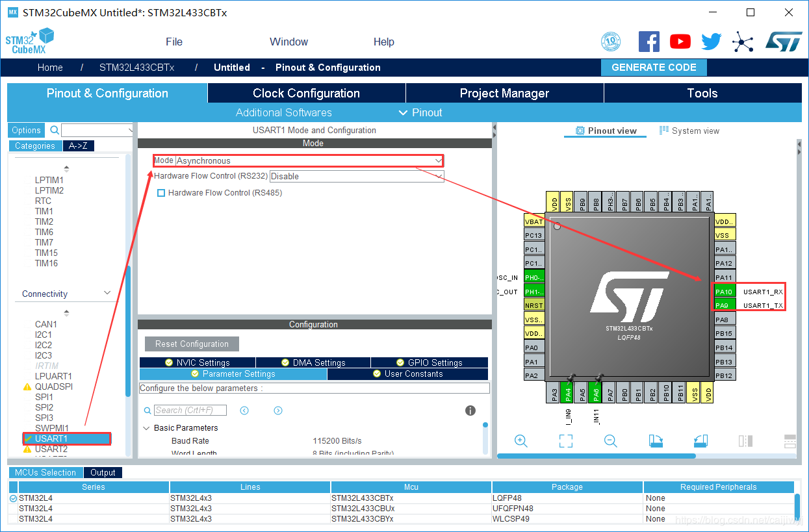
Task: Open the ST YouTube channel icon
Action: (680, 42)
